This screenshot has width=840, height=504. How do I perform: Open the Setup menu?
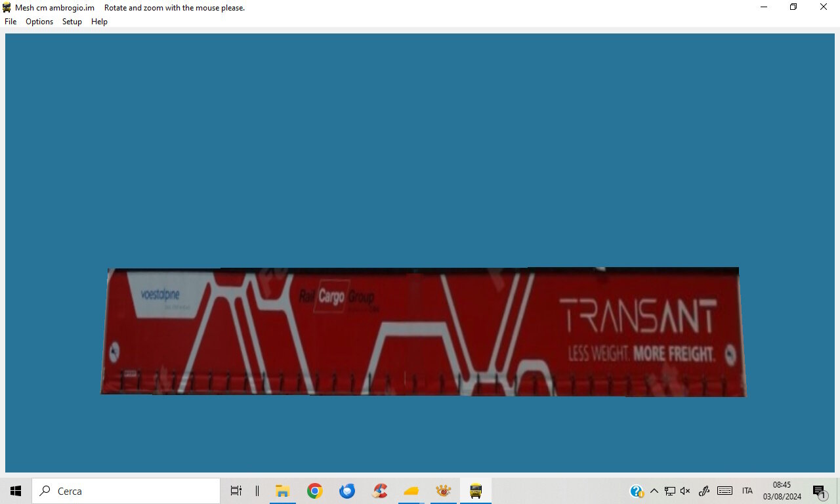[72, 22]
